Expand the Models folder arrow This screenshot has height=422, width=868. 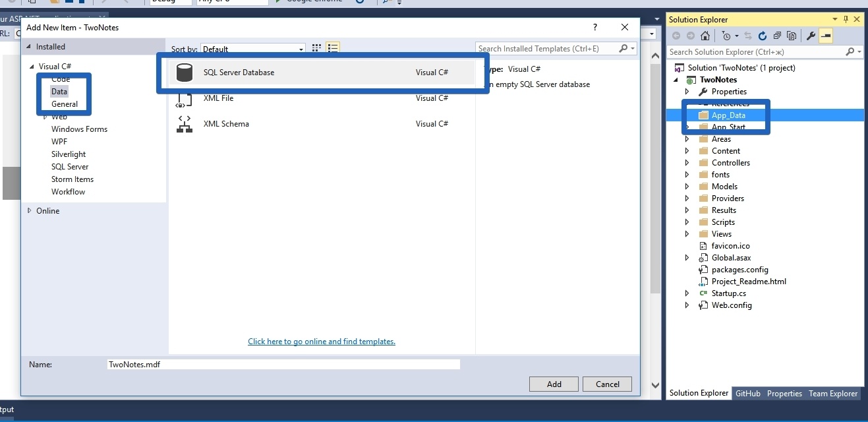[x=687, y=187]
